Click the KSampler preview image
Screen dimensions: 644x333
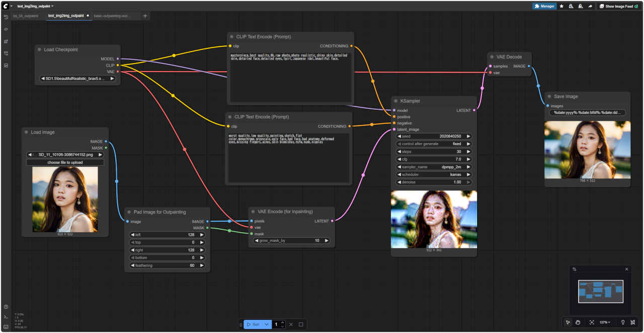434,219
